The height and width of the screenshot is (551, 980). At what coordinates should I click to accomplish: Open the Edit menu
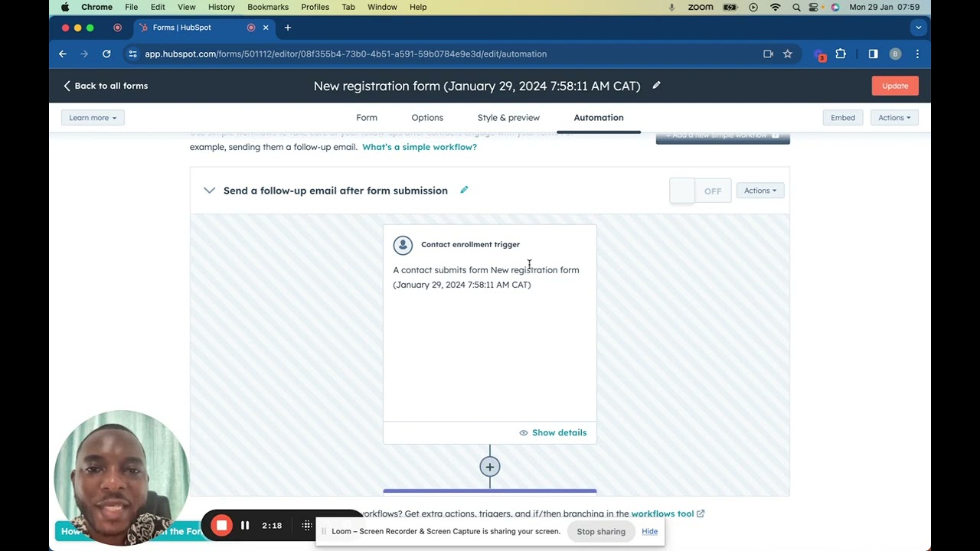tap(158, 7)
